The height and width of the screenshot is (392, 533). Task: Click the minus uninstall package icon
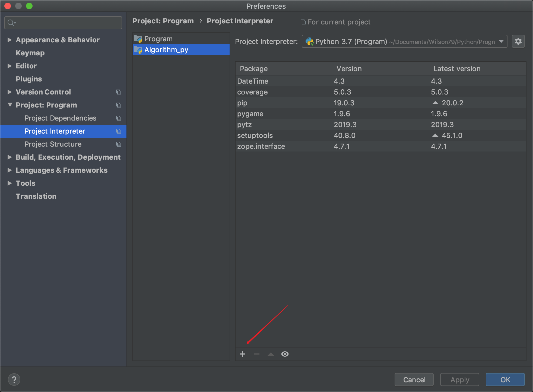click(257, 354)
